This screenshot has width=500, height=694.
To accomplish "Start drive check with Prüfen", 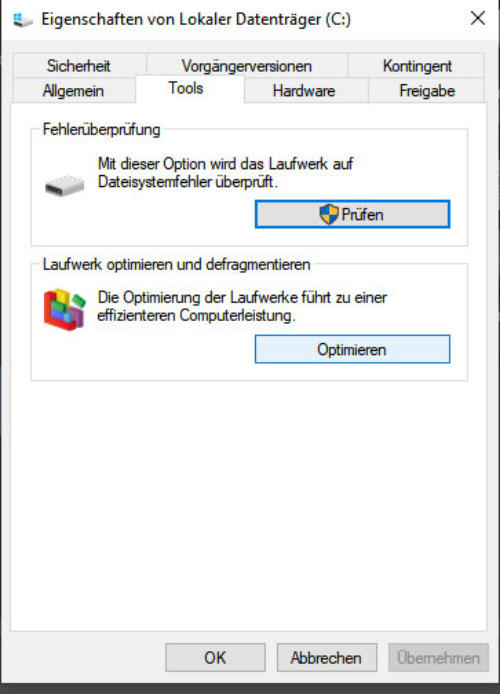I will pyautogui.click(x=352, y=214).
